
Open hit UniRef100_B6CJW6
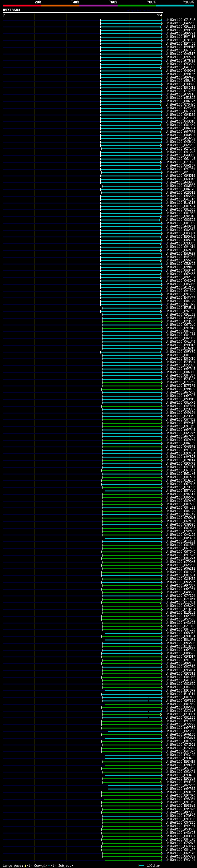[x=180, y=474]
